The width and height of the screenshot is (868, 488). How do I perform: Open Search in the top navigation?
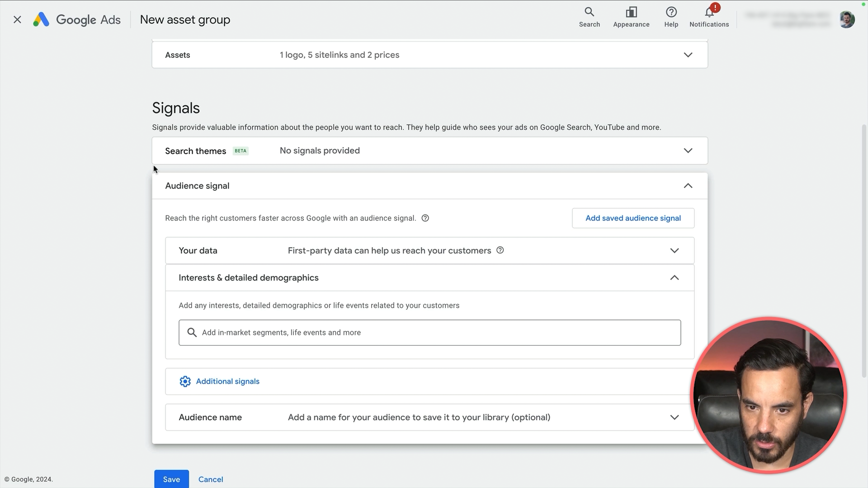click(589, 16)
